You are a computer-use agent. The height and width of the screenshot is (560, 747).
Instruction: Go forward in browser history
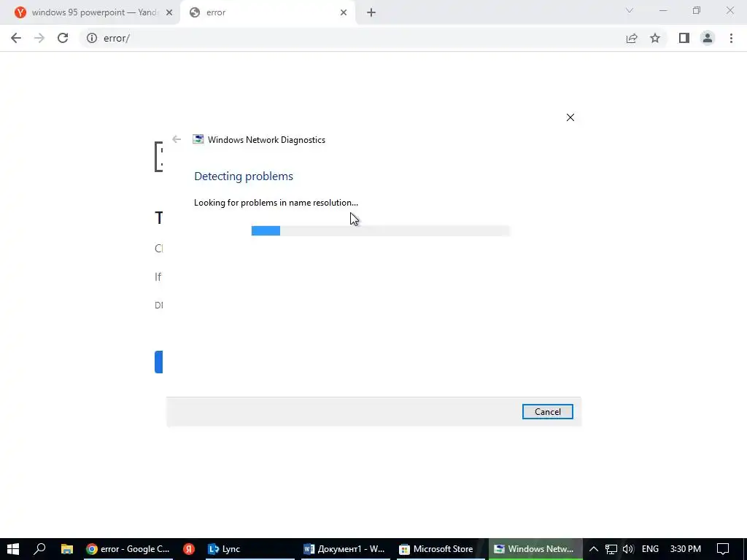coord(39,38)
